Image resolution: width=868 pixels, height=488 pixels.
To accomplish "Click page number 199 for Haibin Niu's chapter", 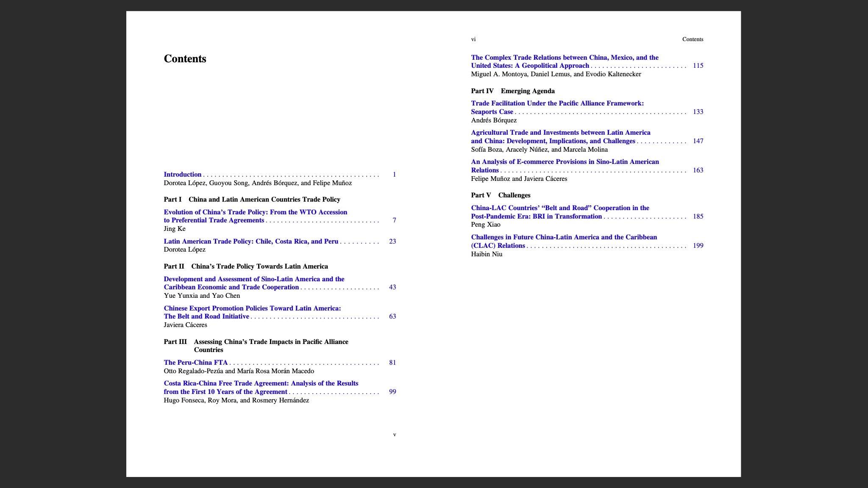I will point(697,245).
